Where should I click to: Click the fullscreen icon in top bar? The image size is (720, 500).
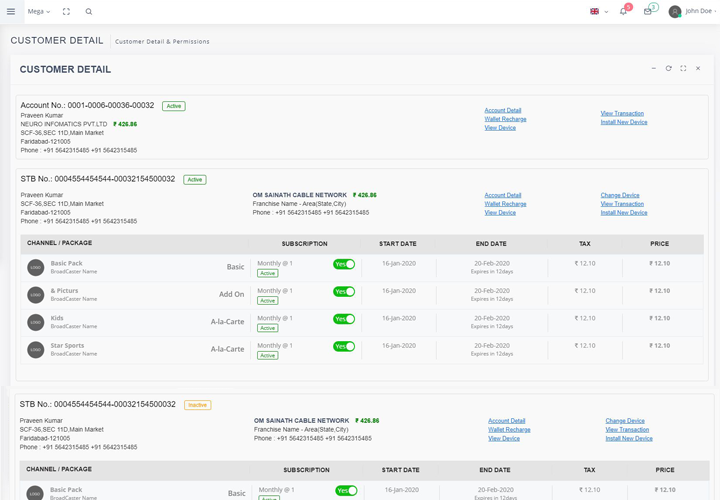click(66, 12)
